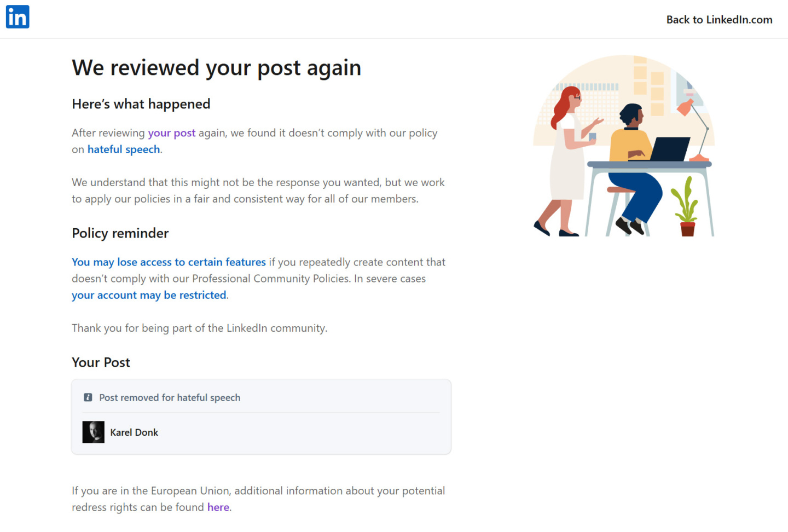Click the "here" redress rights link
The image size is (788, 532).
pyautogui.click(x=218, y=507)
